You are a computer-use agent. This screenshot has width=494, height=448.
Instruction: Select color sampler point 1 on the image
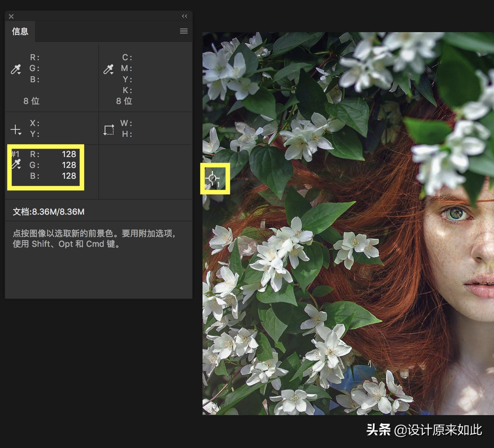click(x=213, y=178)
